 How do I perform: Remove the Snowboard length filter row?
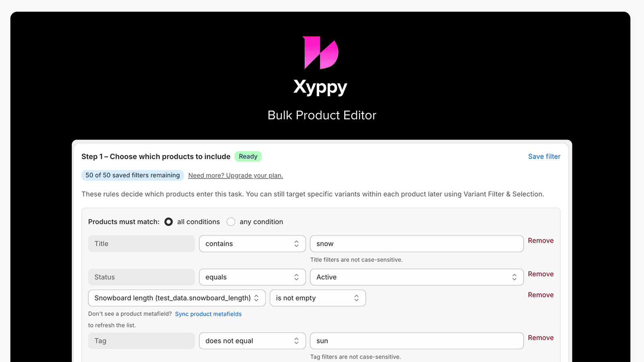pos(541,295)
